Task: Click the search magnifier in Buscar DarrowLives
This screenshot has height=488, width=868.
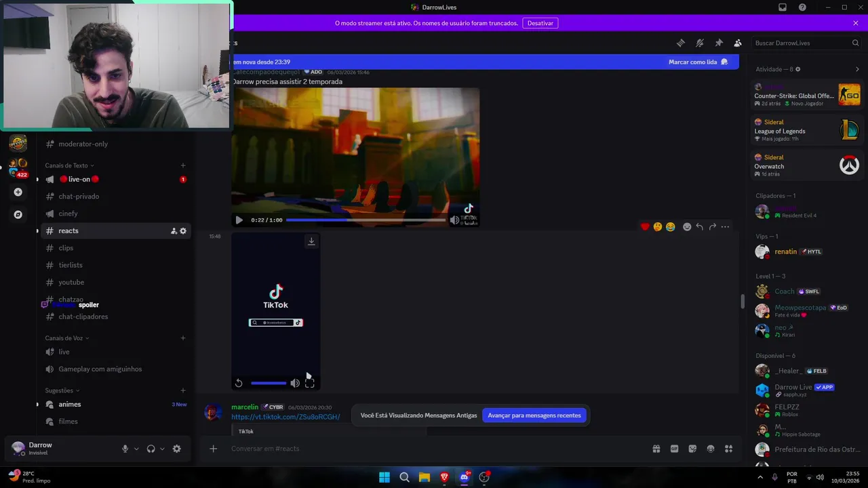Action: point(855,43)
